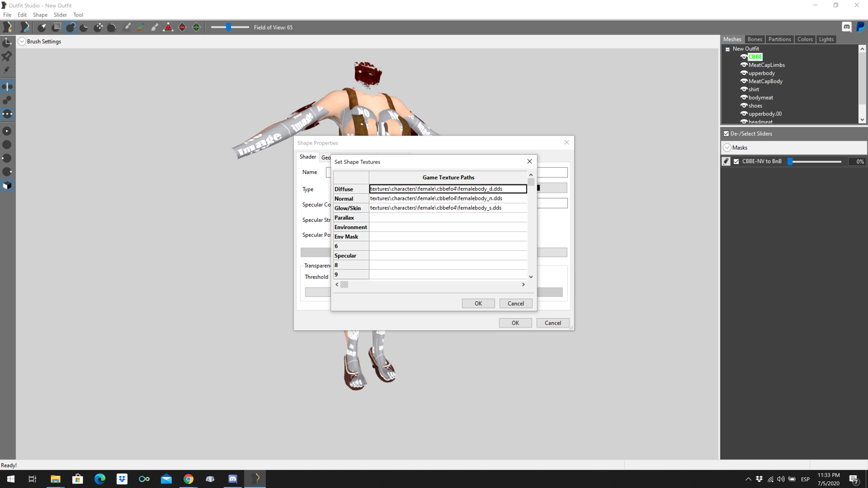Uncheck the CBBE-NV to BnB slider checkbox
The height and width of the screenshot is (488, 868).
tap(736, 161)
